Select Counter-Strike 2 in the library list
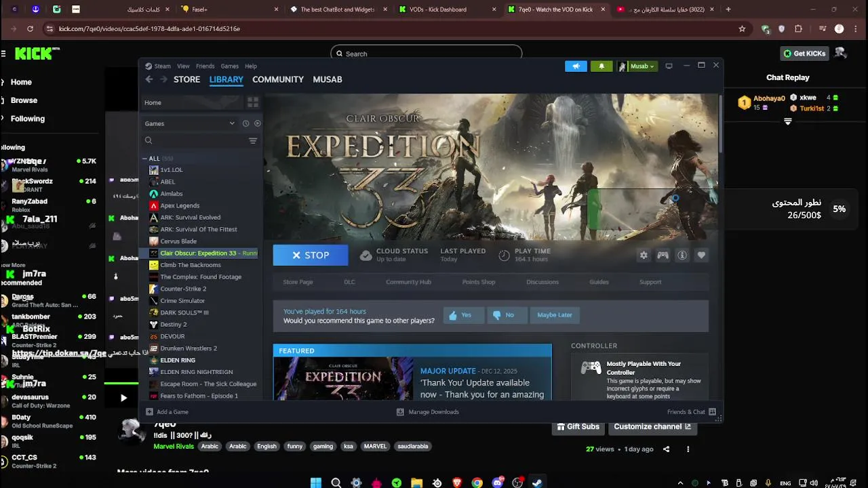The width and height of the screenshot is (868, 488). 183,289
